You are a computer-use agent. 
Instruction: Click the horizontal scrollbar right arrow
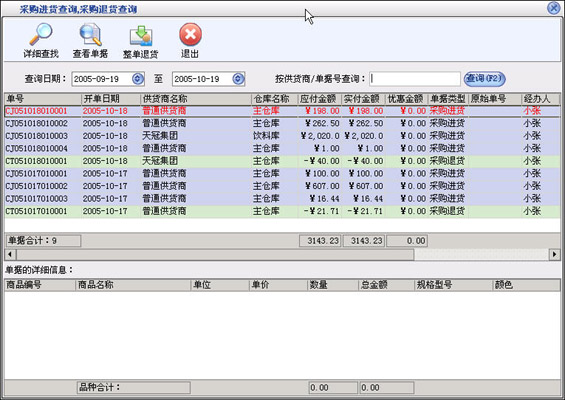[x=554, y=254]
